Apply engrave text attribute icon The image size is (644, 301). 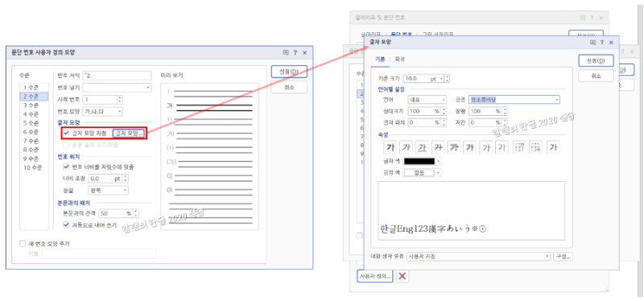(x=502, y=147)
